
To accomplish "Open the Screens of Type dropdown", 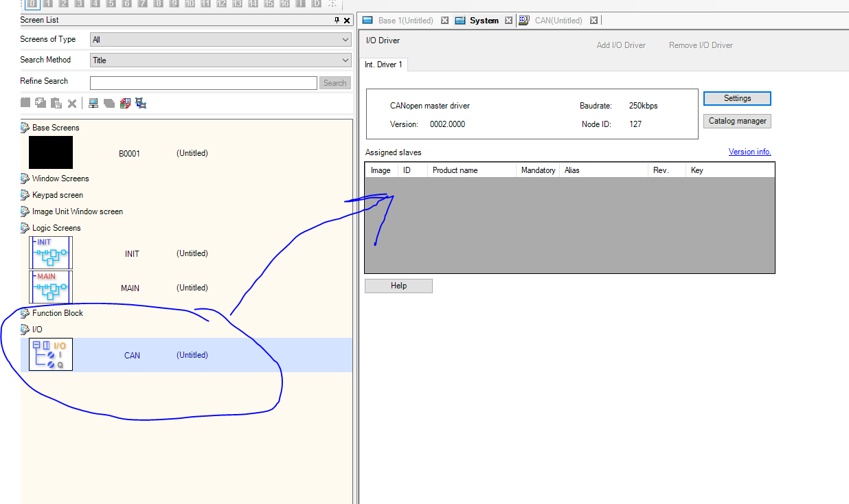I will click(x=220, y=40).
